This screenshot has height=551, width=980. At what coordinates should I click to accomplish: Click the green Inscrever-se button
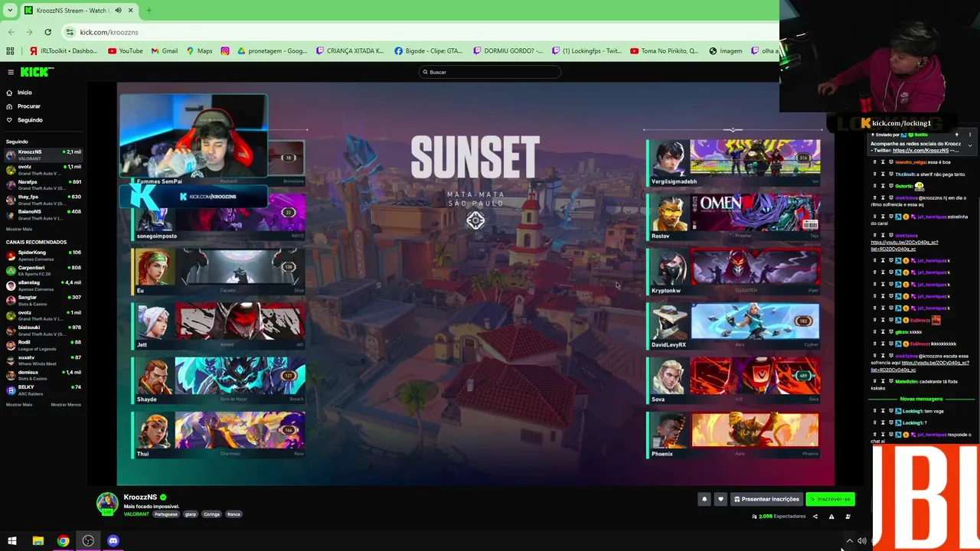(830, 499)
